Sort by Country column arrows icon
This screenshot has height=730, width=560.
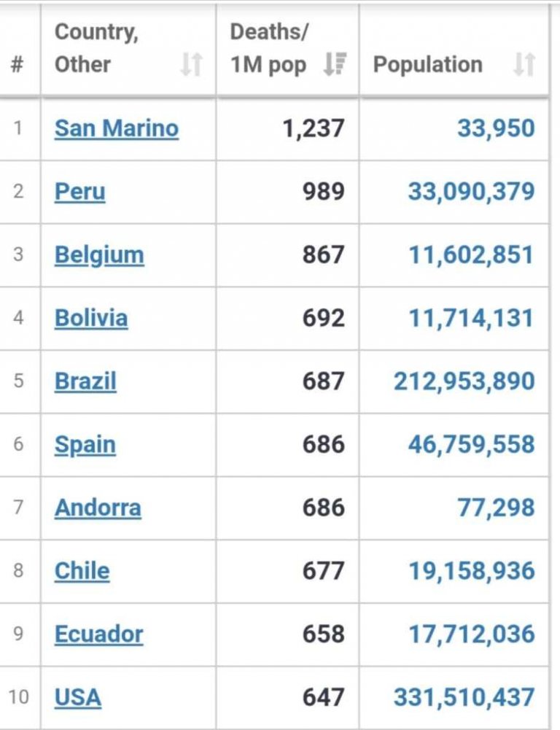coord(190,64)
